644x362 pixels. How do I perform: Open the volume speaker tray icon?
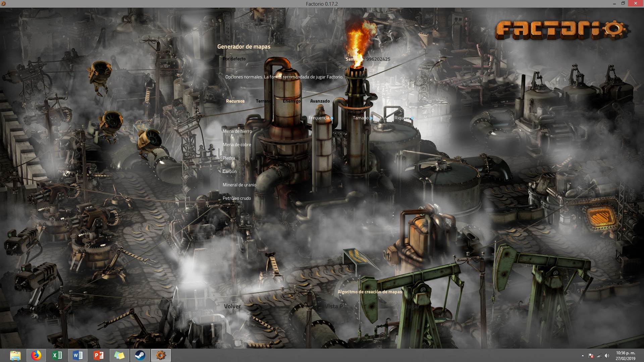point(607,356)
